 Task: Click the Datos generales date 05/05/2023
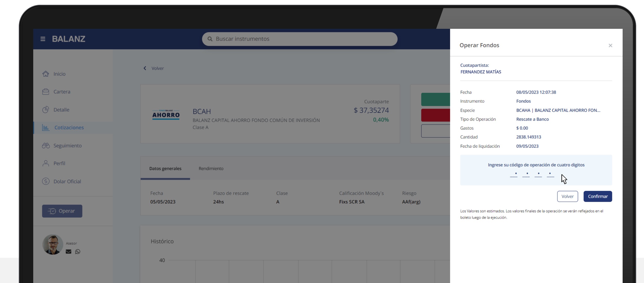click(x=163, y=202)
